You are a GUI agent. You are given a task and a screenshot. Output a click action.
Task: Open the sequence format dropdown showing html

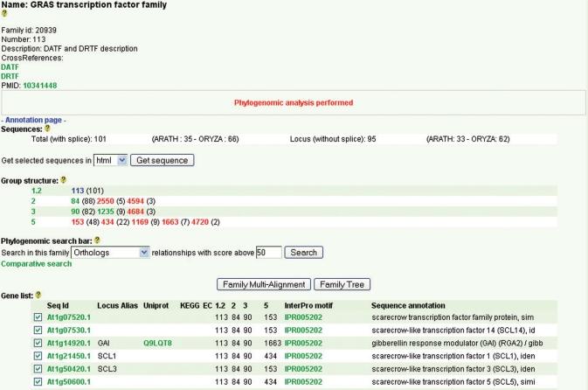pyautogui.click(x=110, y=160)
